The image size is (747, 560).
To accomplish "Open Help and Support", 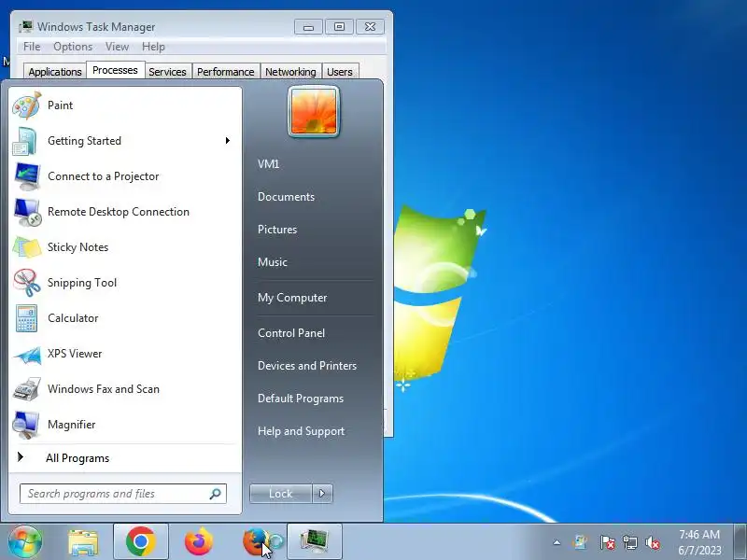I will click(301, 431).
